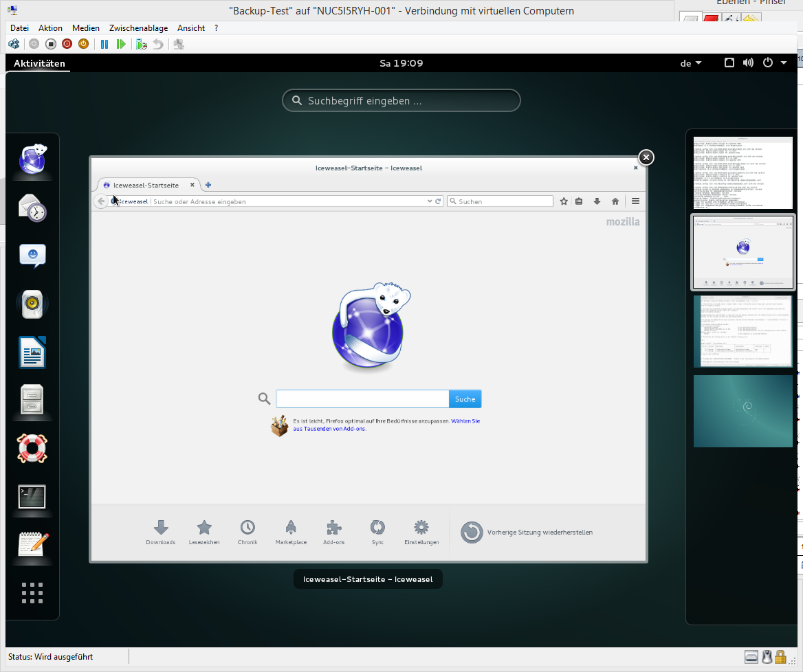This screenshot has height=672, width=803.
Task: Expand the system menu arrow beside power icon
Action: click(784, 63)
